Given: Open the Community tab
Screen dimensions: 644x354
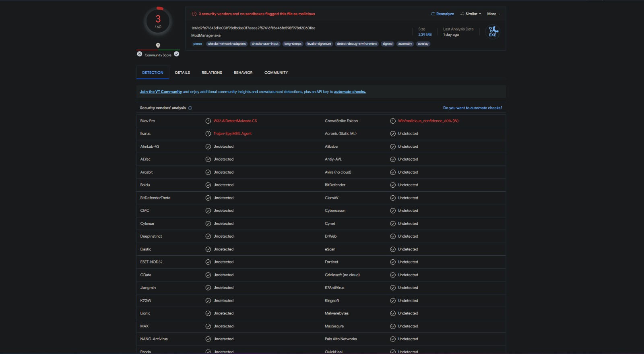Looking at the screenshot, I should coord(276,72).
